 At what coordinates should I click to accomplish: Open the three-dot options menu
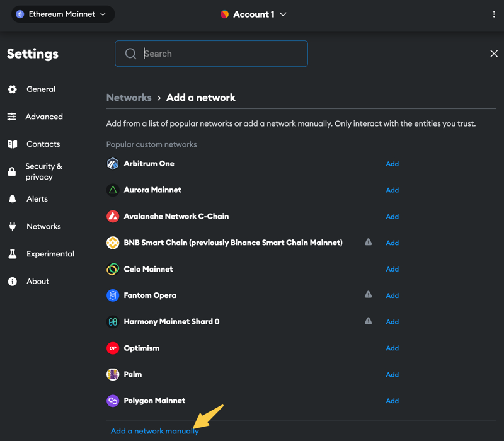[494, 14]
